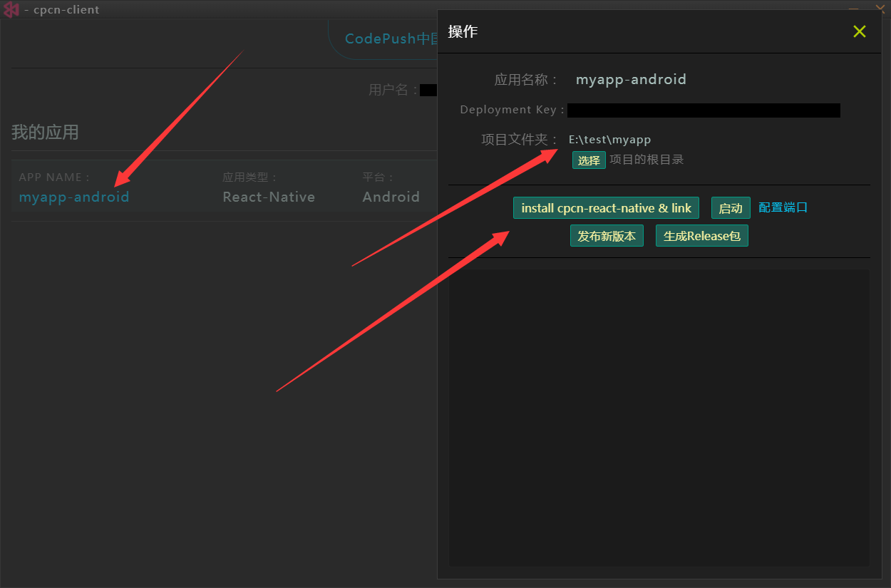Click the 选择 button to choose project folder
This screenshot has width=891, height=588.
click(588, 160)
